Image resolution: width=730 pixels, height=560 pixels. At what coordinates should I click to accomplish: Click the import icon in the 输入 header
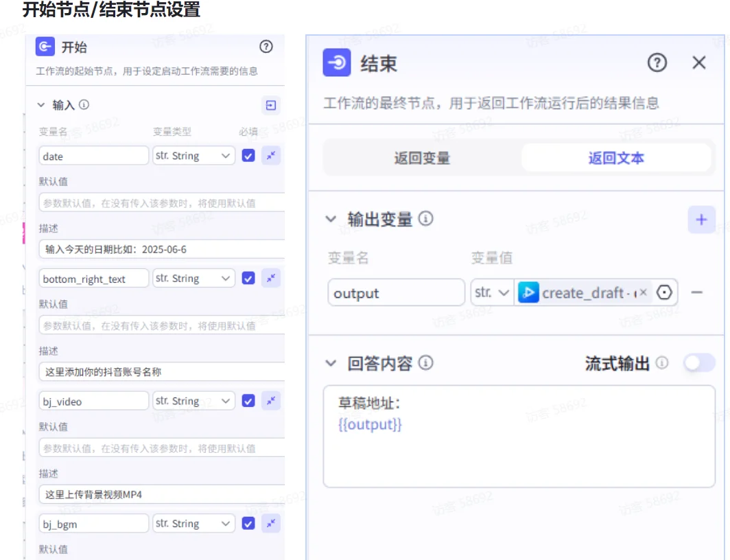pos(271,105)
